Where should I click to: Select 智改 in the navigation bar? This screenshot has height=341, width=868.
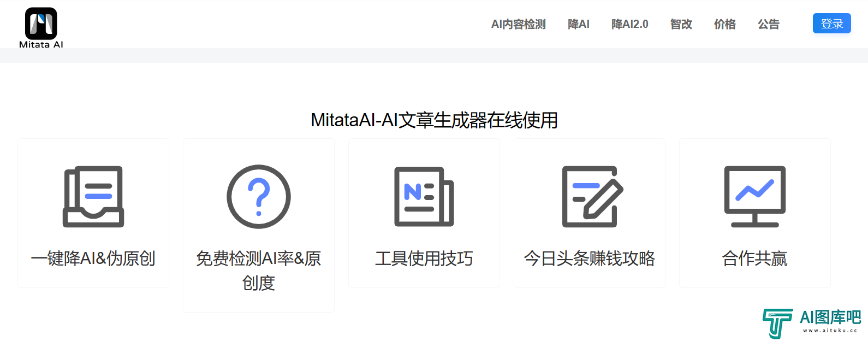click(x=681, y=24)
